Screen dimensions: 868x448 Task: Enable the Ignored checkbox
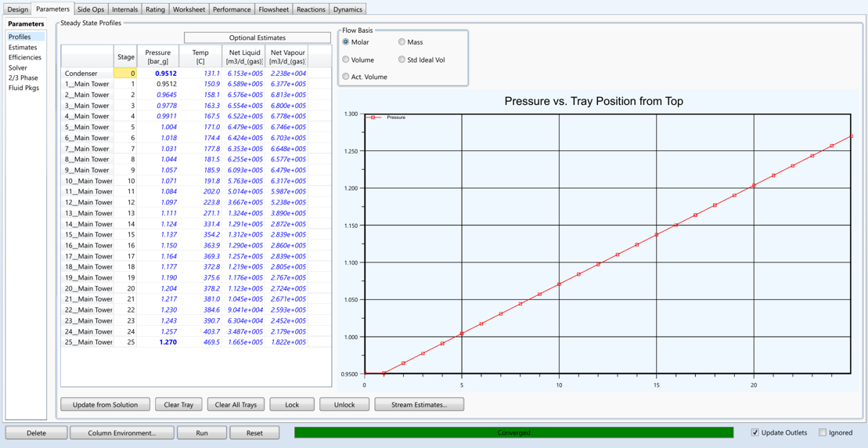point(823,432)
